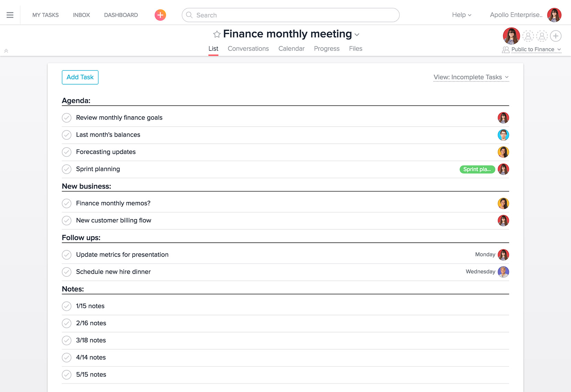Switch to the Calendar tab
571x392 pixels.
coord(291,48)
